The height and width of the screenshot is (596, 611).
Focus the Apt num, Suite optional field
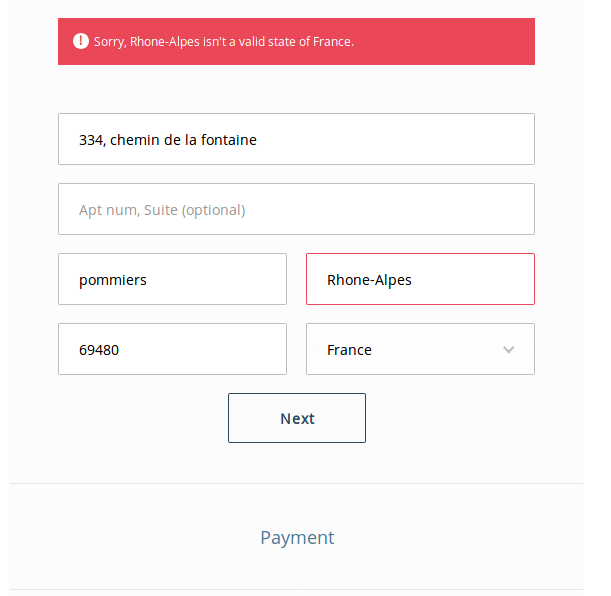[296, 209]
